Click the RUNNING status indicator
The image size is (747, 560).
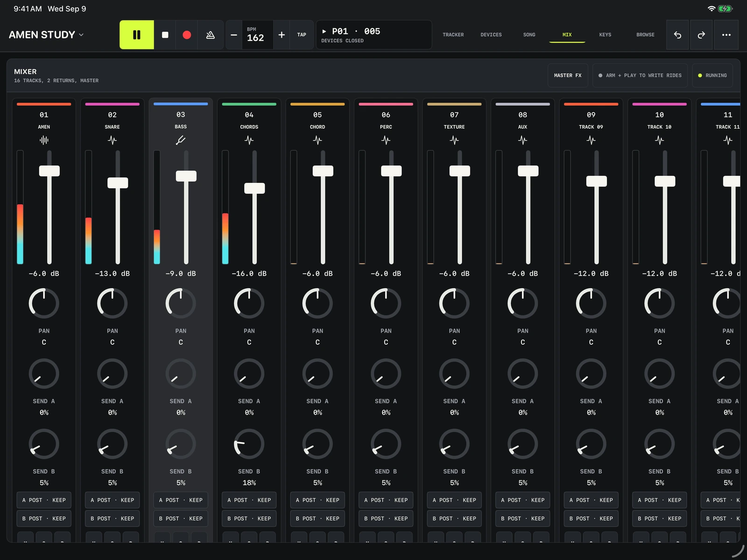(712, 75)
